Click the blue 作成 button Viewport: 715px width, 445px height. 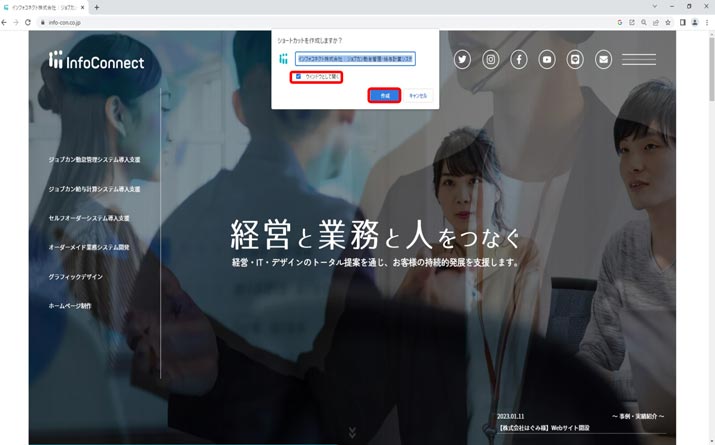(385, 96)
